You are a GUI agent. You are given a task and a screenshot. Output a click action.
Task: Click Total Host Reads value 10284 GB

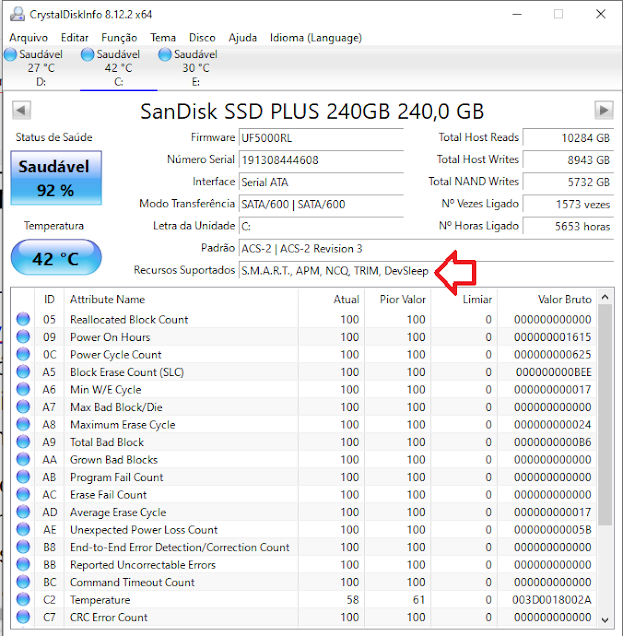pos(568,138)
